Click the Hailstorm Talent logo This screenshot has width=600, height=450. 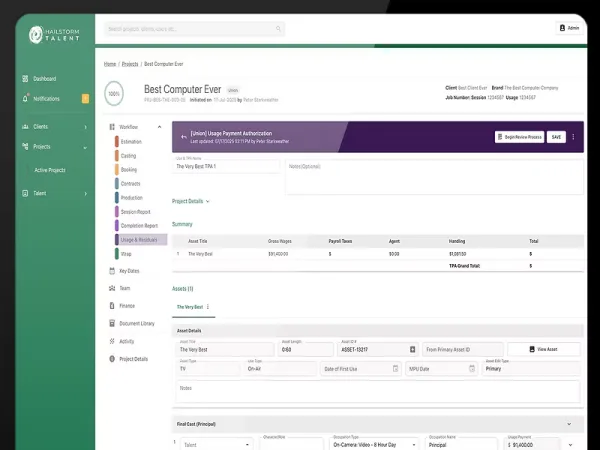tap(54, 34)
